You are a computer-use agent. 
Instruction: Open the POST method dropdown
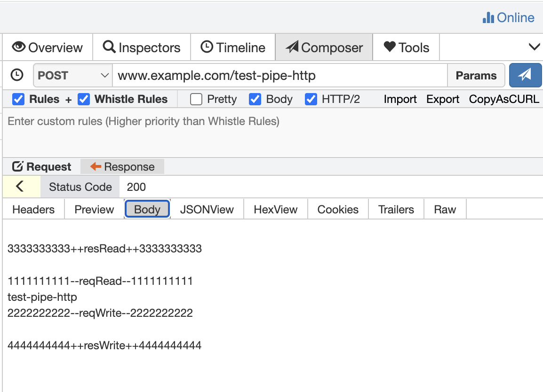click(x=73, y=75)
